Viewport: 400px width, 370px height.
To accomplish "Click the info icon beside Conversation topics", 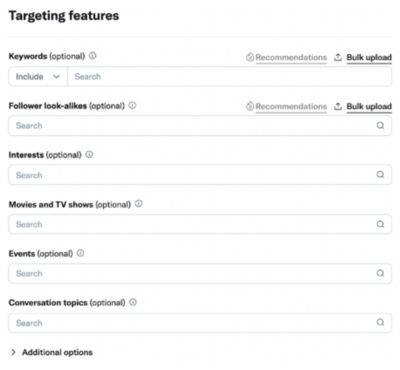I will click(x=133, y=302).
